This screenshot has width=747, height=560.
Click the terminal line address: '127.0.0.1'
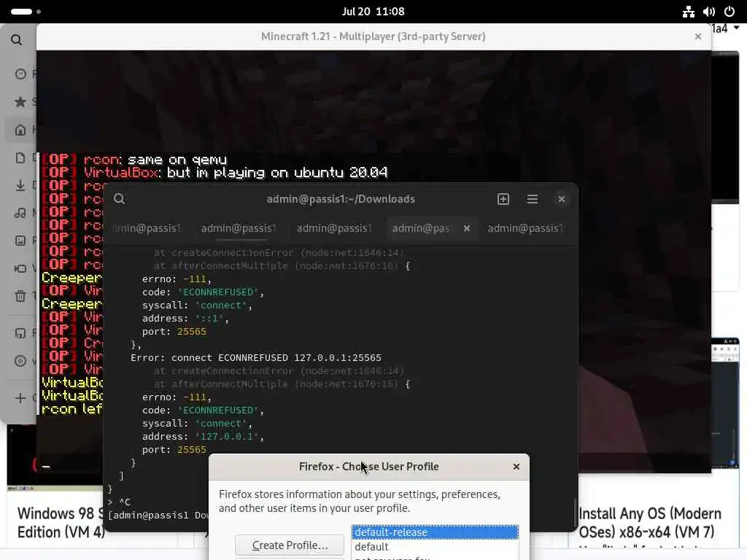203,436
